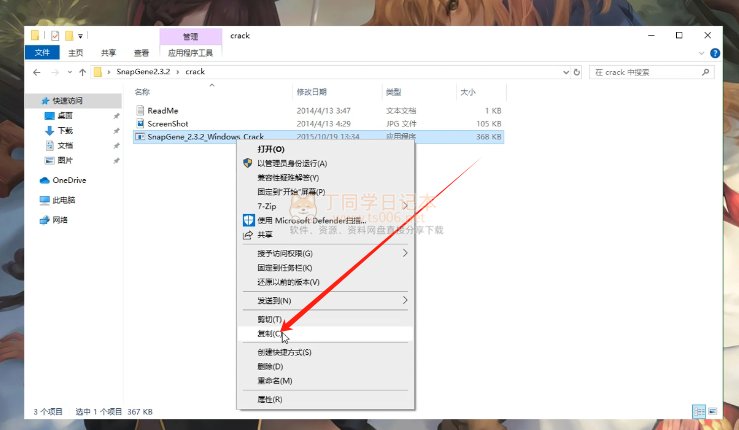Click the search box 在 crack 中搜索
This screenshot has height=430, width=739.
coord(650,72)
